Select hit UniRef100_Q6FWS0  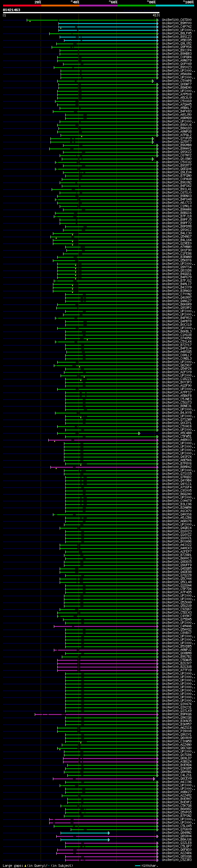coord(176,850)
